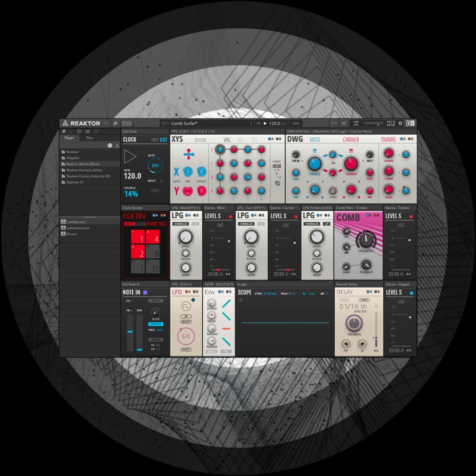The image size is (476, 476).
Task: Toggle the audio engine power icon
Action: pyautogui.click(x=400, y=123)
